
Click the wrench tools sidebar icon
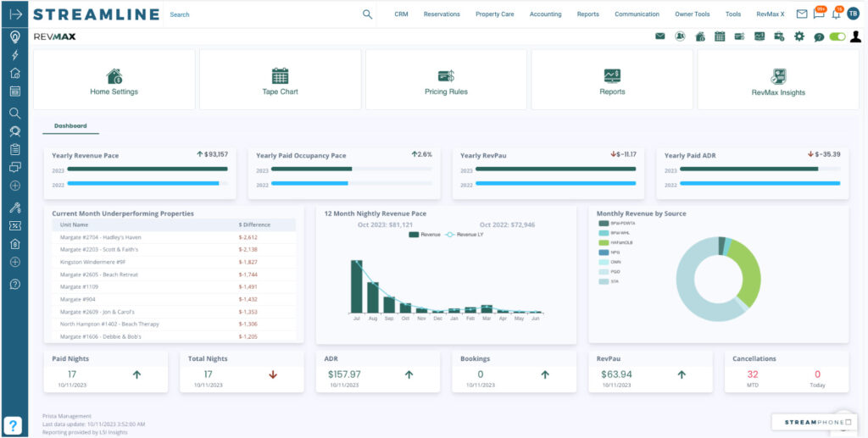pos(15,208)
